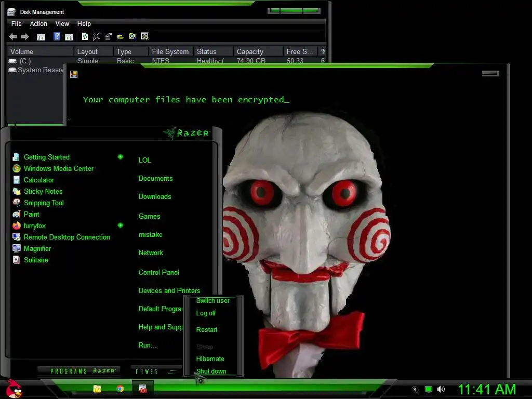Click the ransomware window's title bar icon

(x=74, y=74)
